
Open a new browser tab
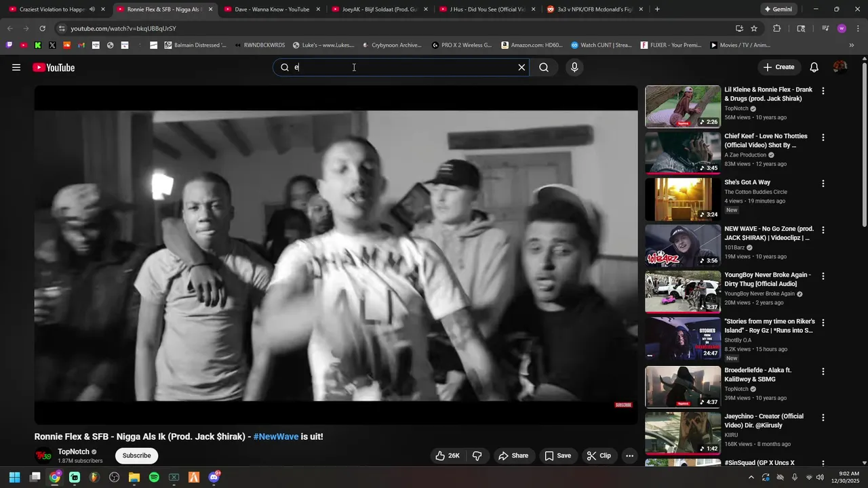[x=657, y=9]
